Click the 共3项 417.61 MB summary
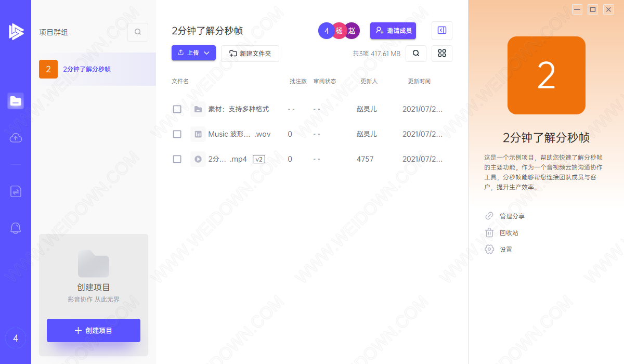624x364 pixels. pyautogui.click(x=376, y=53)
